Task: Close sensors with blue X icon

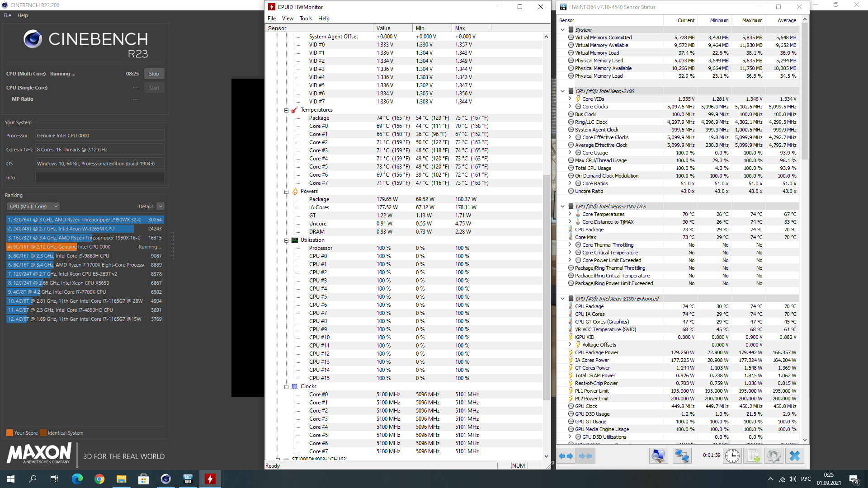Action: click(x=794, y=456)
